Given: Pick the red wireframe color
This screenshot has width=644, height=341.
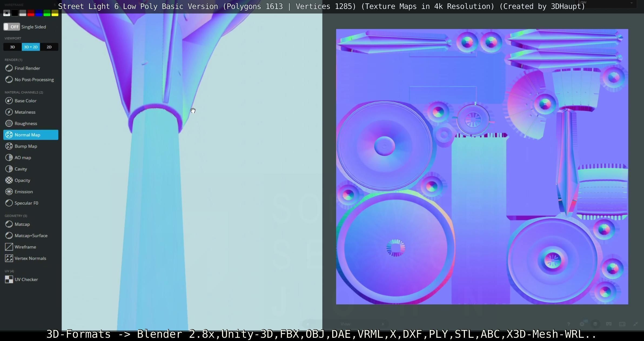Looking at the screenshot, I should 31,13.
